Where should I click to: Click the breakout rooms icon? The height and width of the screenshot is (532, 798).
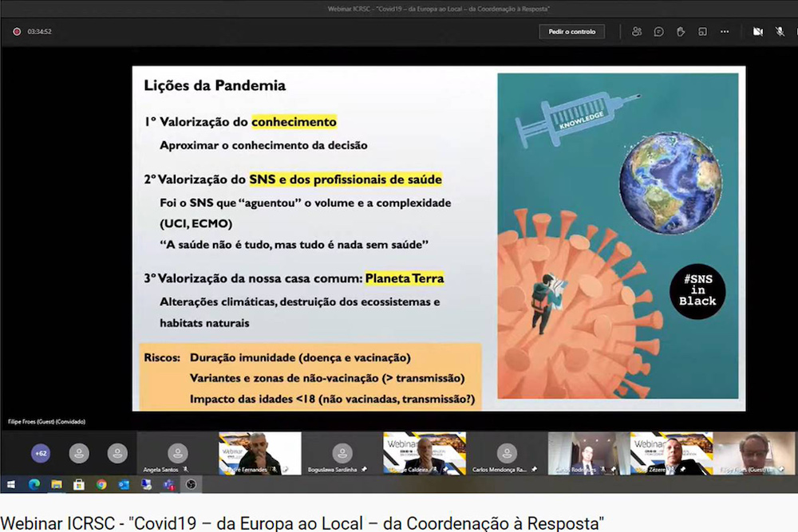(x=702, y=32)
